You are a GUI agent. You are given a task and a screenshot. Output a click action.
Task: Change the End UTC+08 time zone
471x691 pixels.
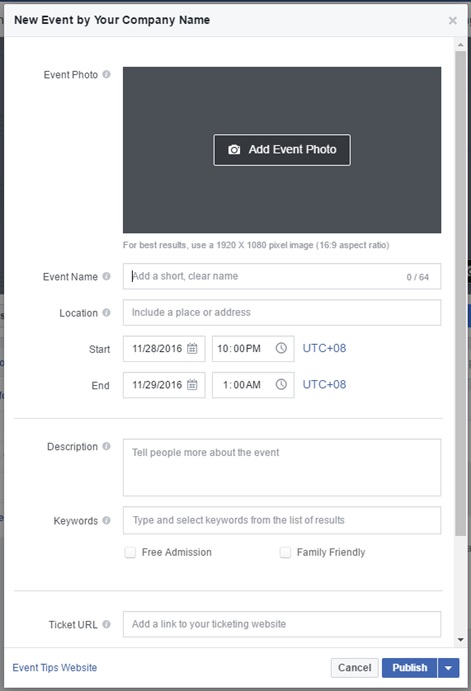click(324, 384)
